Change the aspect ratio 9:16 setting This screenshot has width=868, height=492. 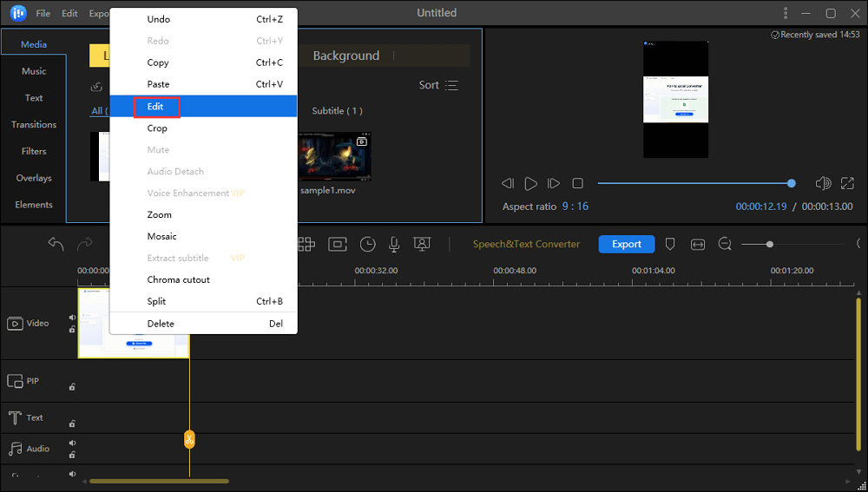pos(575,207)
